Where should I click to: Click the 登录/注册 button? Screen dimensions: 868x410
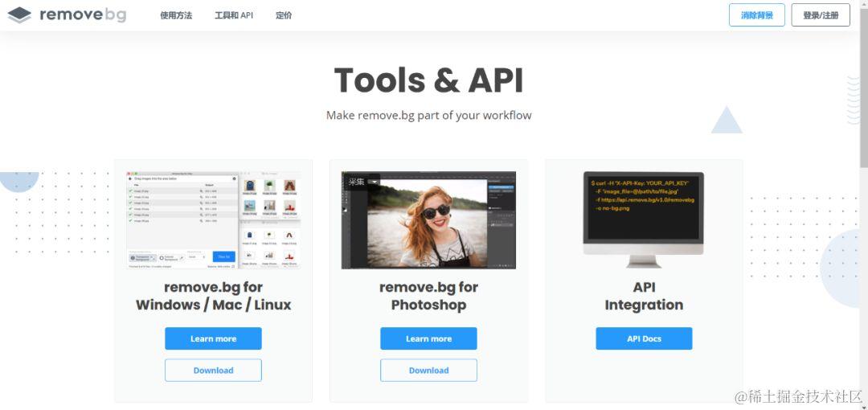click(x=821, y=15)
